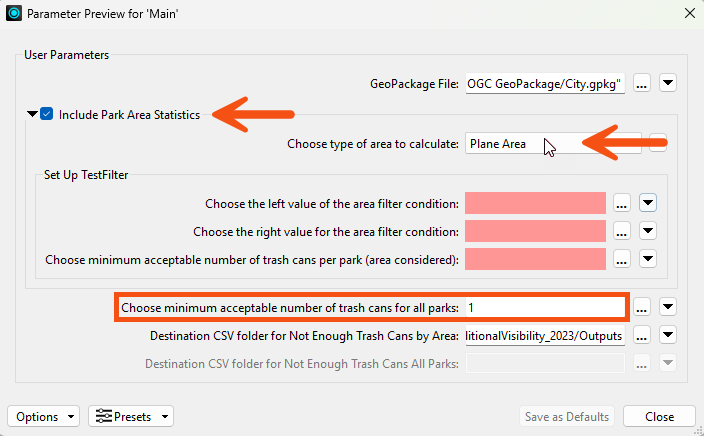Click ellipsis for trash cans per park area
This screenshot has width=704, height=436.
(621, 259)
